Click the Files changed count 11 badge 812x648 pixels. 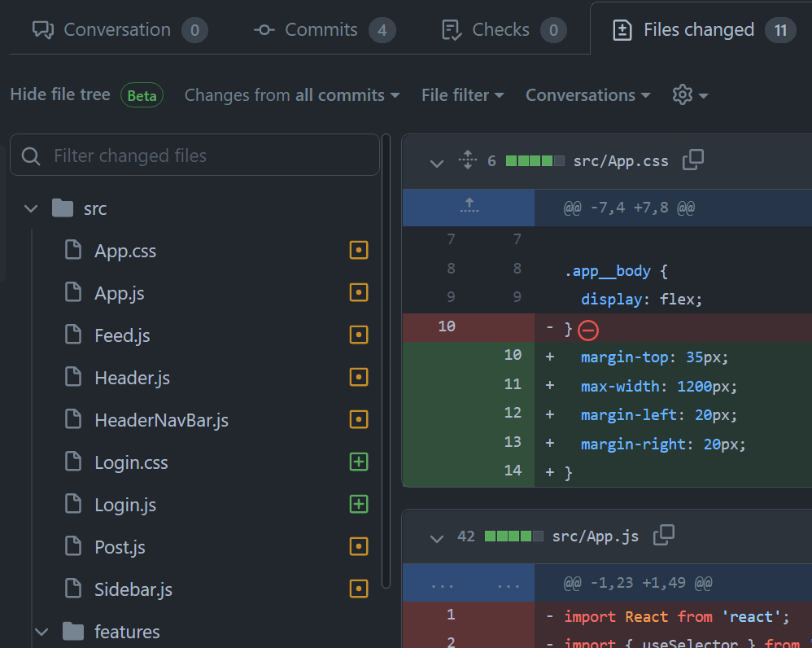(x=780, y=30)
